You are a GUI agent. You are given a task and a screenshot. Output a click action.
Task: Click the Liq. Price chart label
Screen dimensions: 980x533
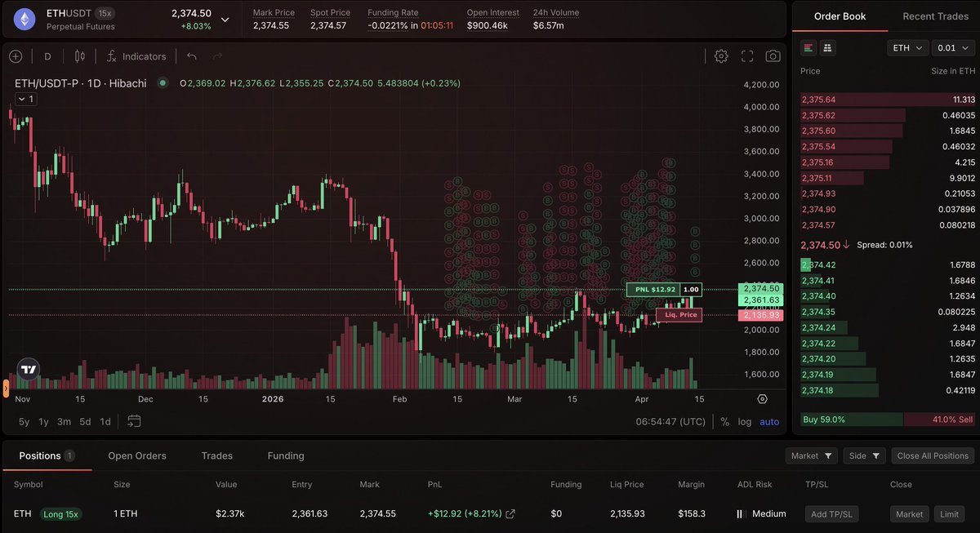click(x=679, y=314)
